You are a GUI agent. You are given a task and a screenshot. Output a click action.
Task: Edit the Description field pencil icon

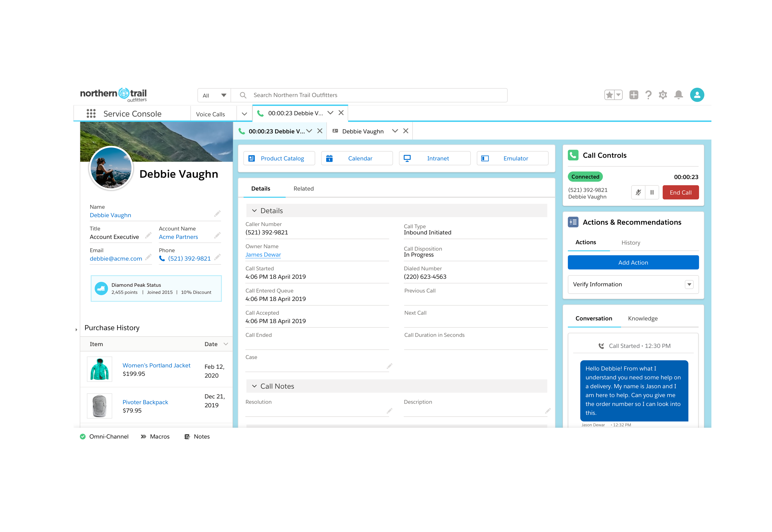(547, 411)
